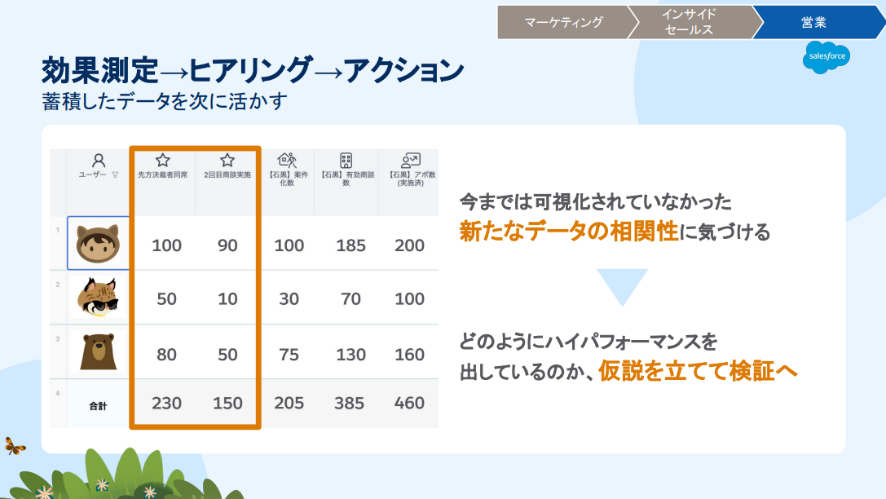Image resolution: width=886 pixels, height=499 pixels.
Task: Click the house icon above 案件化数
Action: click(x=287, y=159)
